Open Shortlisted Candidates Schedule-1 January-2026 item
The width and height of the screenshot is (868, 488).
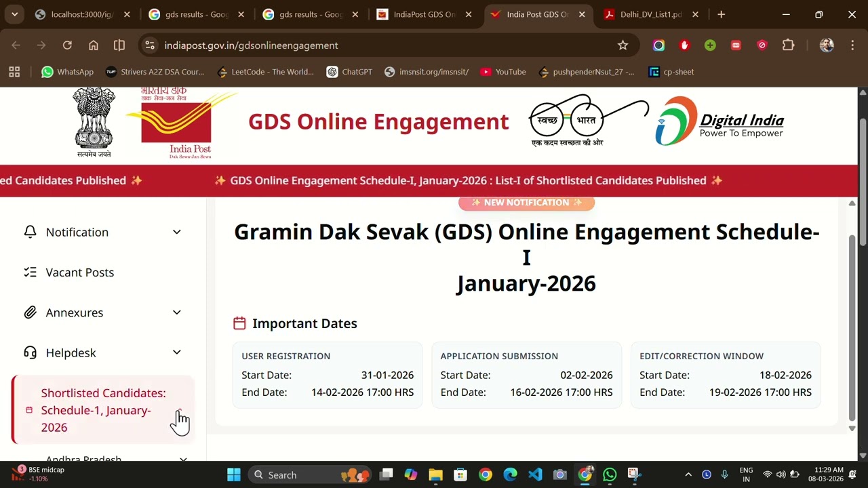(103, 410)
